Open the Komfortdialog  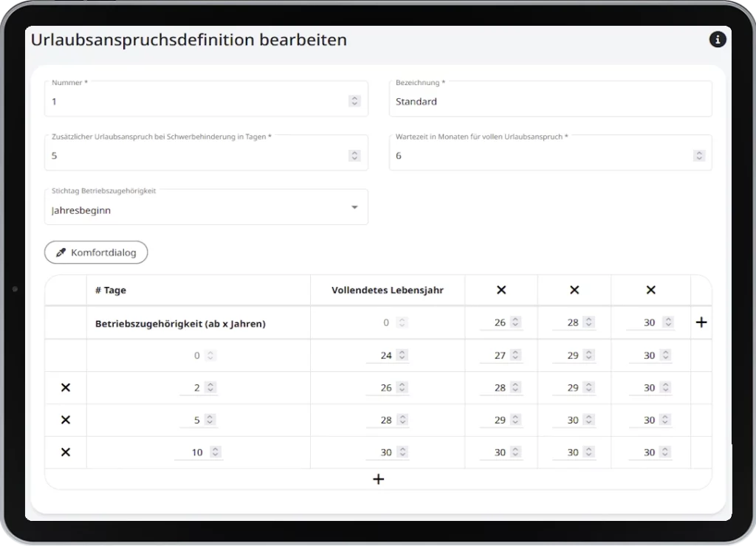coord(96,252)
